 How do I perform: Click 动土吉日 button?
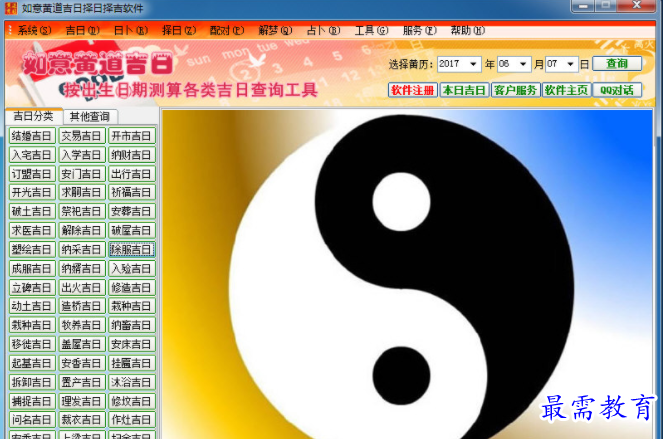(x=32, y=306)
